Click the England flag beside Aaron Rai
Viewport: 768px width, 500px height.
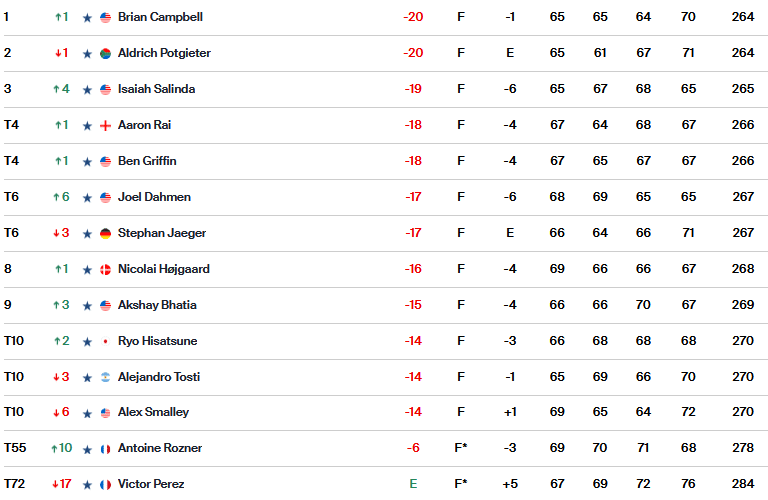[105, 126]
